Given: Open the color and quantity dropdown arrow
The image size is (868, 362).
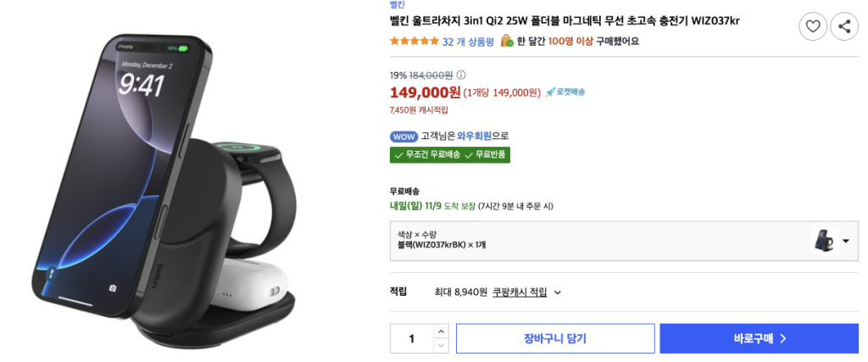Looking at the screenshot, I should click(845, 242).
